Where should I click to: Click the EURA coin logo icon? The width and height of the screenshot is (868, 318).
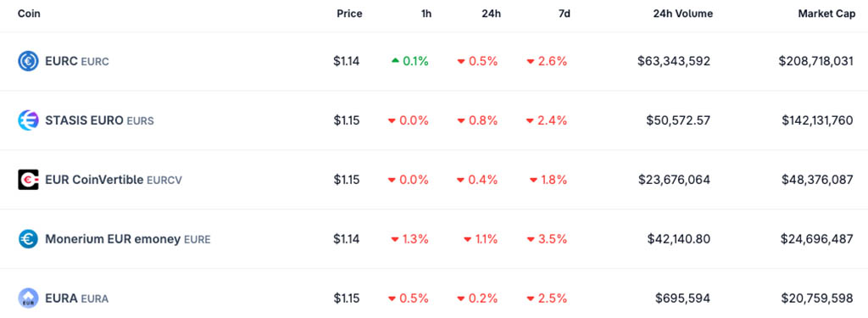[x=28, y=298]
